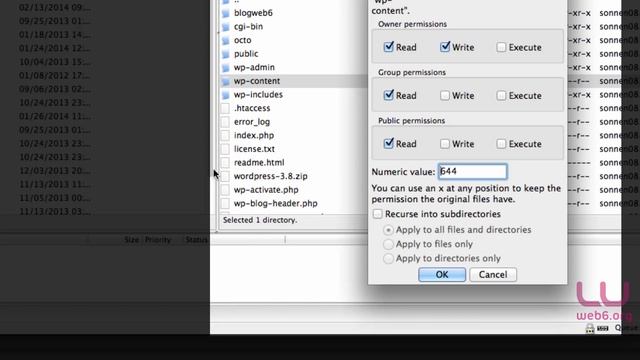This screenshot has width=640, height=360.
Task: Select the wp-admin folder icon
Action: pyautogui.click(x=225, y=67)
